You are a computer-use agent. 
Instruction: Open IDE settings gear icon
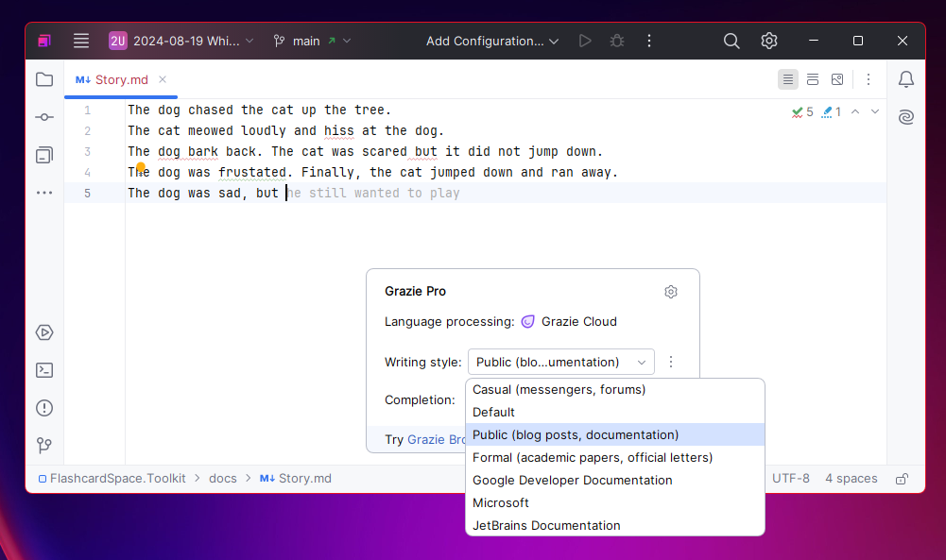768,41
